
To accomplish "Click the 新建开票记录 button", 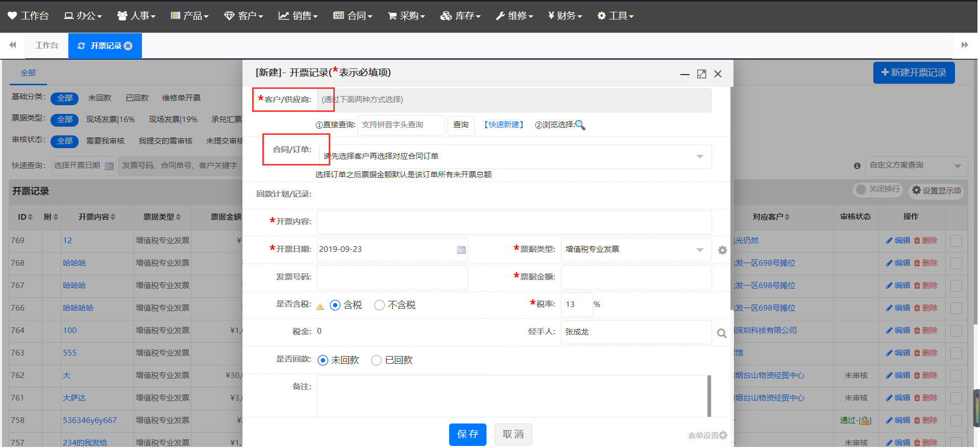I will [914, 73].
